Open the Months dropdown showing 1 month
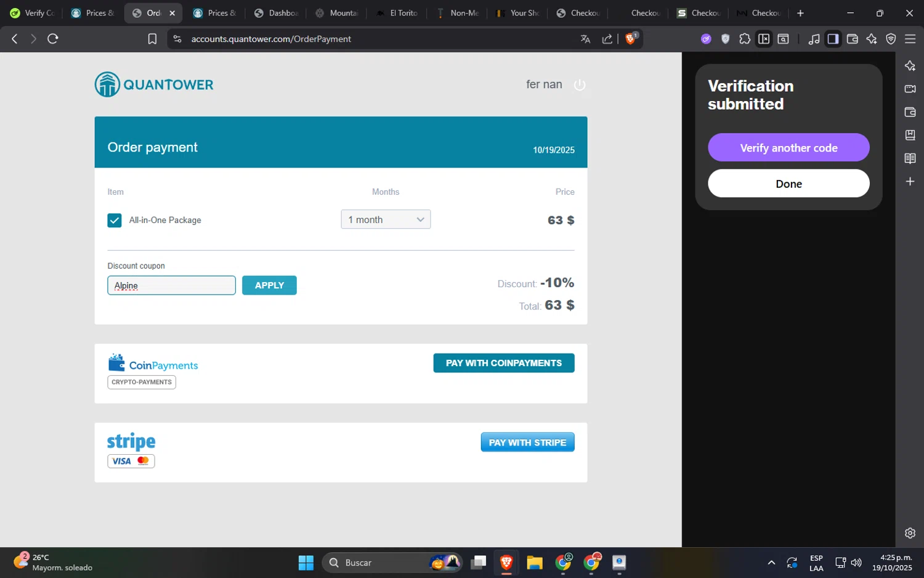This screenshot has width=924, height=578. click(386, 219)
